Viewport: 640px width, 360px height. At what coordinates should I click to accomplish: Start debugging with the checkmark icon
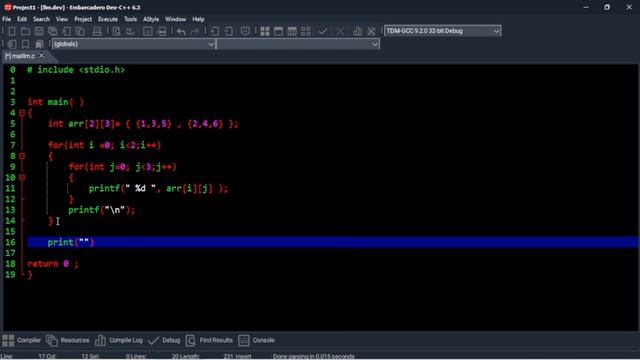[323, 31]
